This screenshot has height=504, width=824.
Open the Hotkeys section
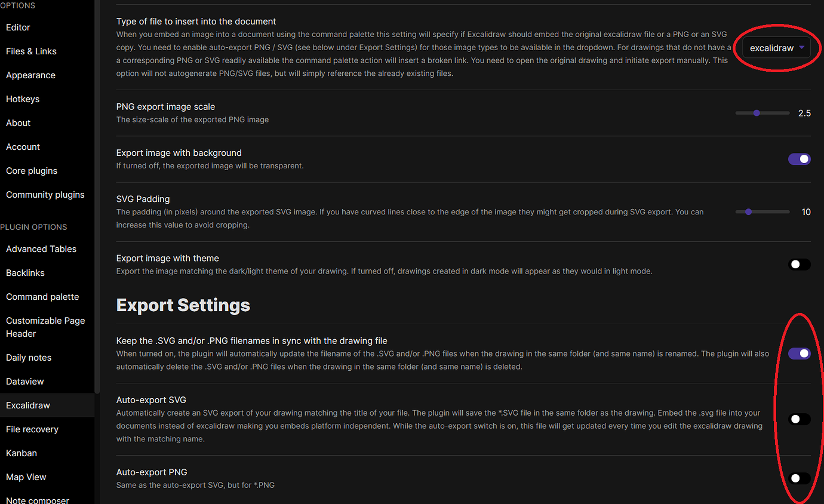click(22, 99)
